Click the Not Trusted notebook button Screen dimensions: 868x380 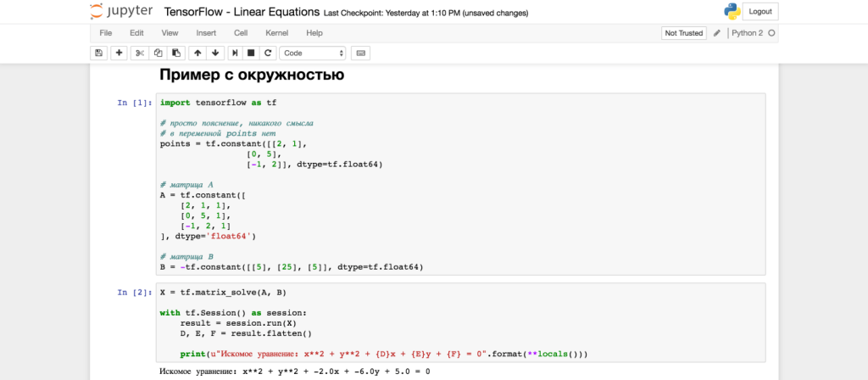coord(683,33)
